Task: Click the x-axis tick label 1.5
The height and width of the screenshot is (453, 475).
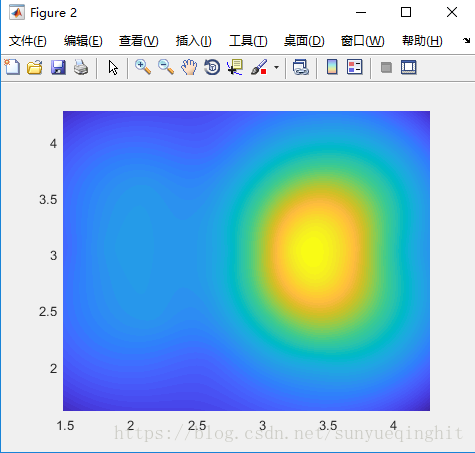Action: (x=65, y=426)
